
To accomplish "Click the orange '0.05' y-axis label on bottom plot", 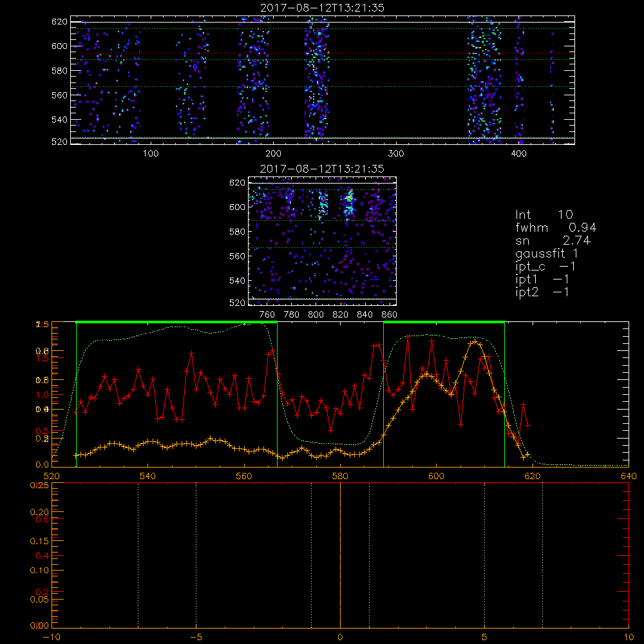I will (39, 600).
